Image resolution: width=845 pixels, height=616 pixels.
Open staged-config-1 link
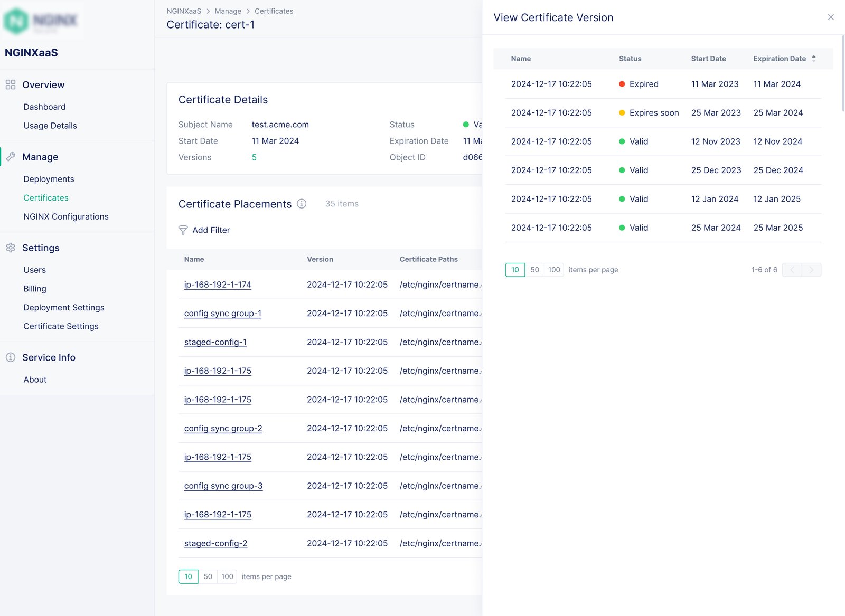(x=215, y=342)
